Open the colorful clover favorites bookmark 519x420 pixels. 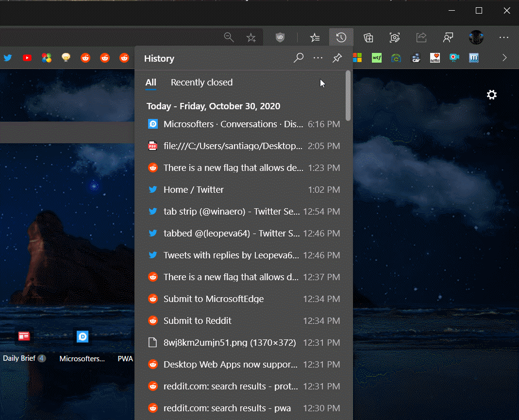[47, 58]
